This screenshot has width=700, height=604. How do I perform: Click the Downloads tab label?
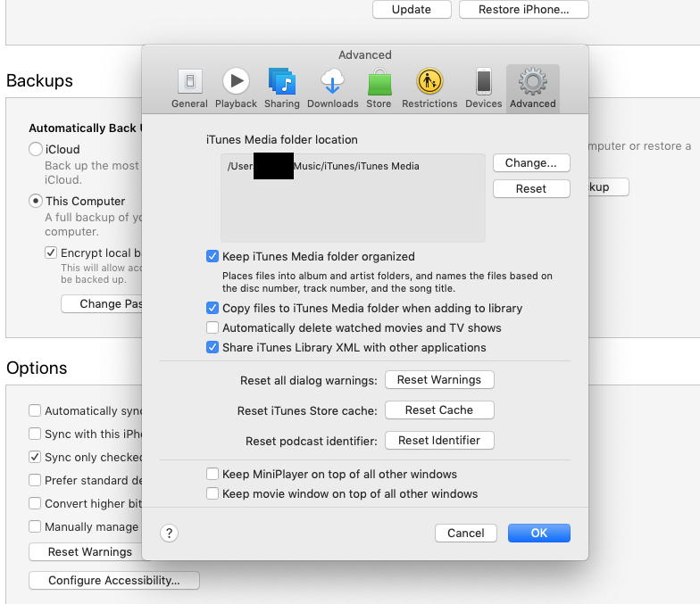coord(332,103)
